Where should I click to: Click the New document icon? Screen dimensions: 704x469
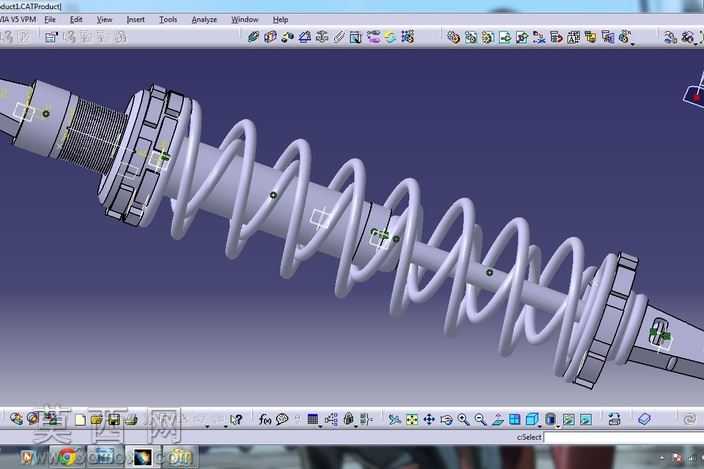[80, 420]
